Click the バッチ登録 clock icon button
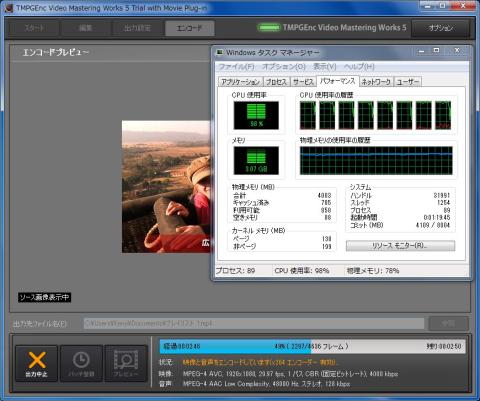 click(81, 364)
